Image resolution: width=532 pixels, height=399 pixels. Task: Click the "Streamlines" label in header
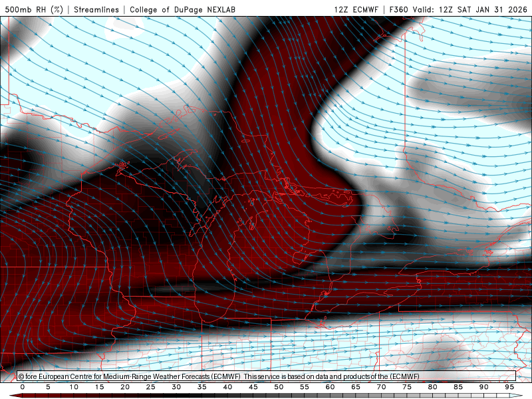(96, 9)
